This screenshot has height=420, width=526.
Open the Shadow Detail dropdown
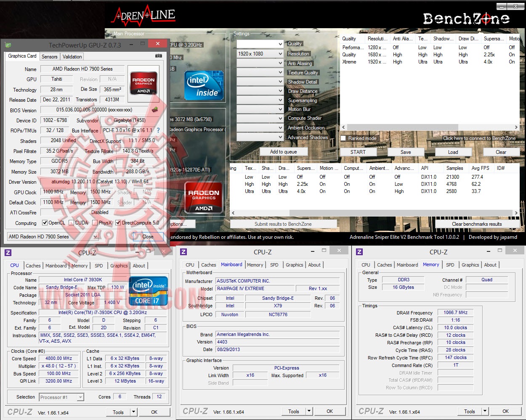click(260, 82)
